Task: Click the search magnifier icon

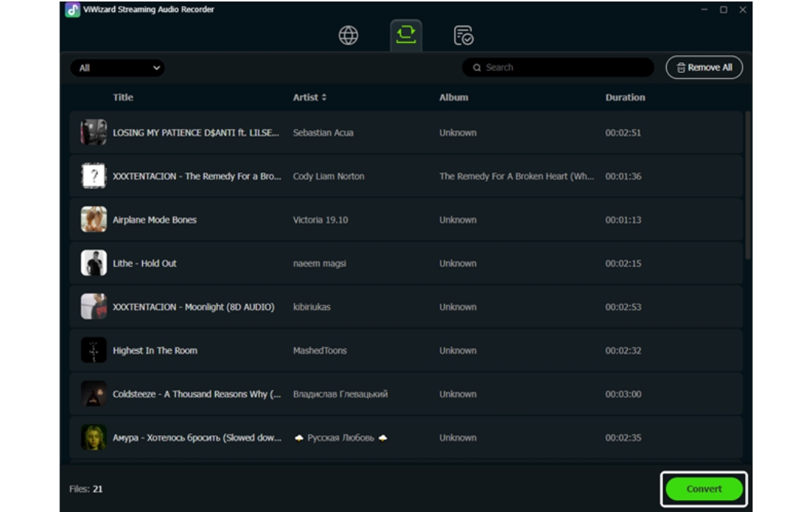Action: (x=477, y=68)
